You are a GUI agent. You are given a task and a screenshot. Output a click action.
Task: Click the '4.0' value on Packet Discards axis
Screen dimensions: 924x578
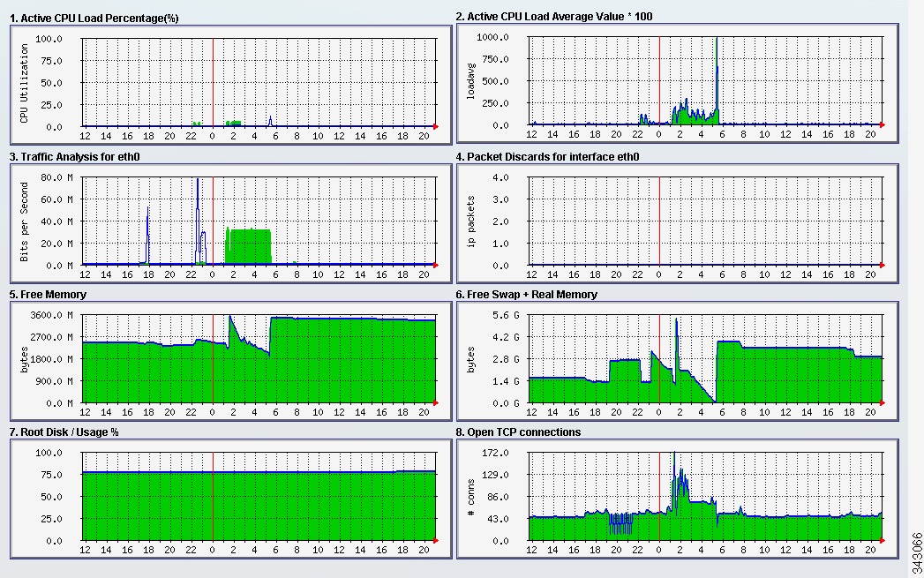pos(501,177)
